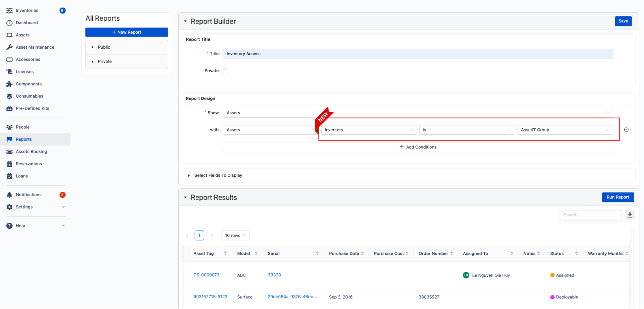Open the Asset Maintenance page
Screen dimensions: 644x309
pos(35,47)
